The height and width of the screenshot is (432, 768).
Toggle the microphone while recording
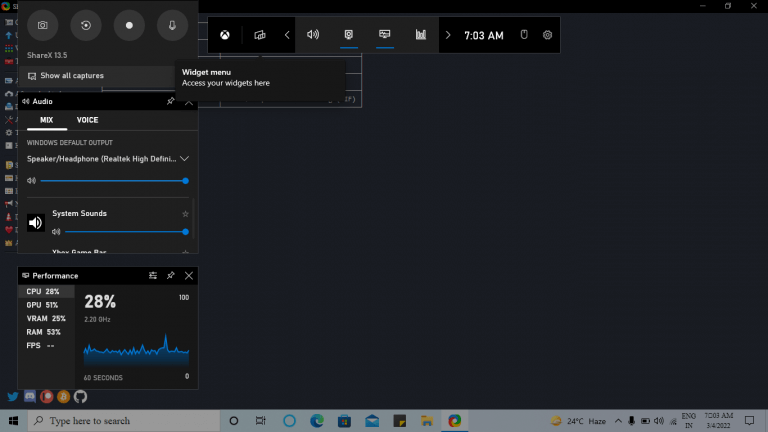point(172,25)
